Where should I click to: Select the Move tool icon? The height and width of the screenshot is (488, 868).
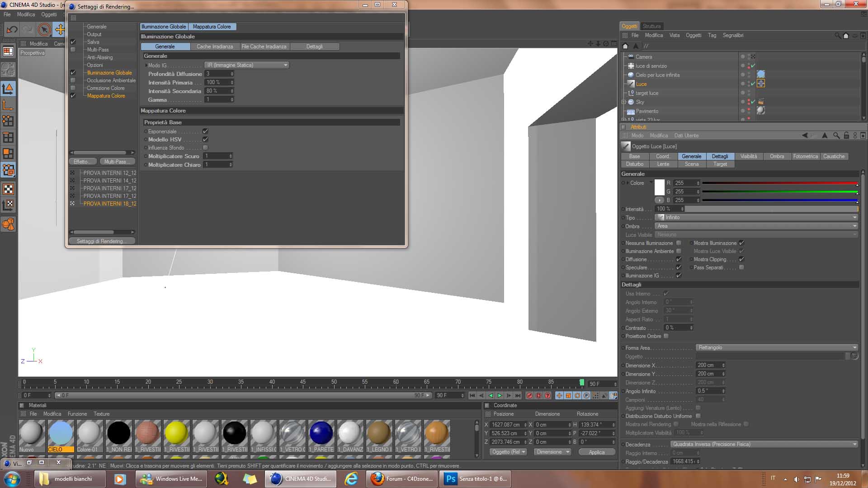point(60,30)
